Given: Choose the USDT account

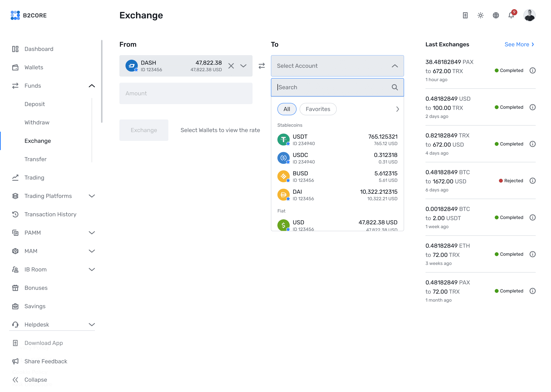Looking at the screenshot, I should (337, 140).
